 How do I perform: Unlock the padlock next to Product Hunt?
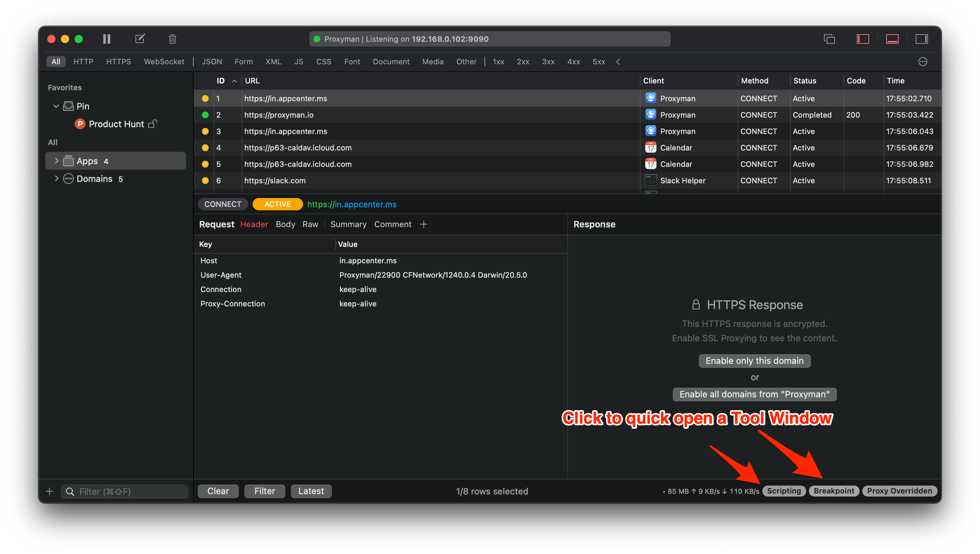tap(153, 124)
